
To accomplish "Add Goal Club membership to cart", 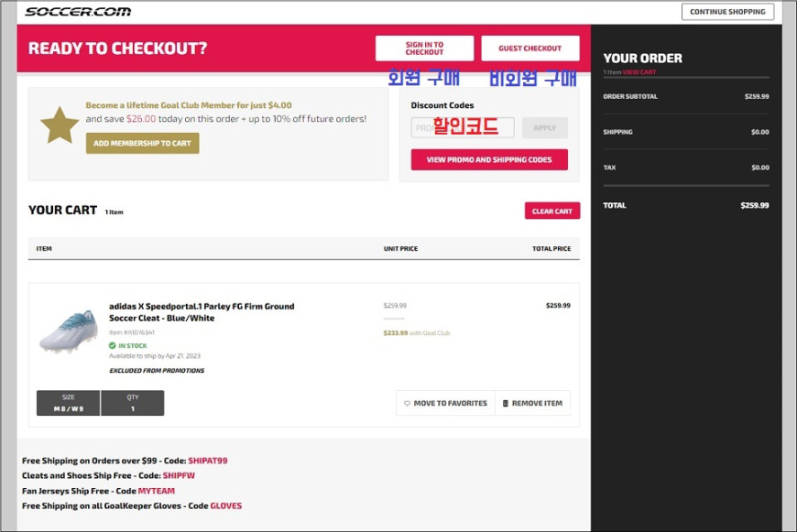I will pos(142,143).
